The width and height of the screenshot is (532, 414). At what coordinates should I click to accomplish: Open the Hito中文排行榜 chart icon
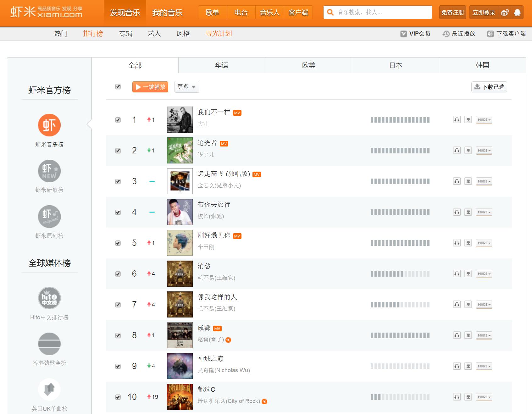[x=49, y=298]
